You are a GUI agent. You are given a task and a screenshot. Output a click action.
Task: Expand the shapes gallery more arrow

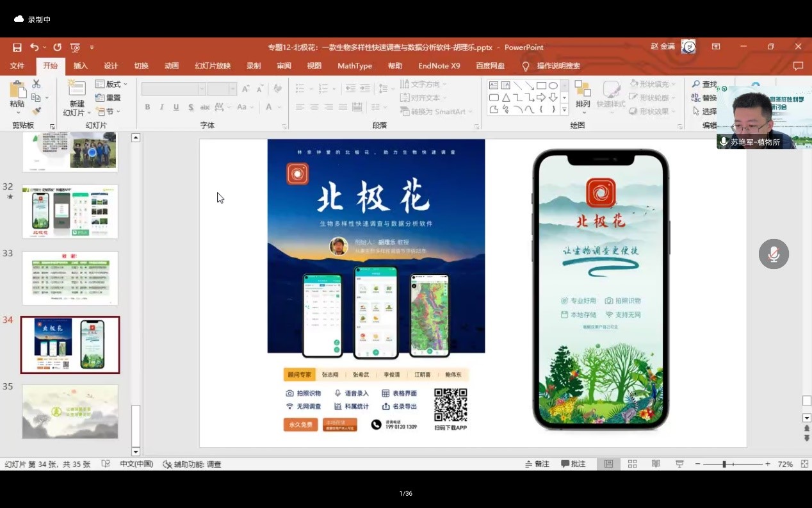pos(564,110)
